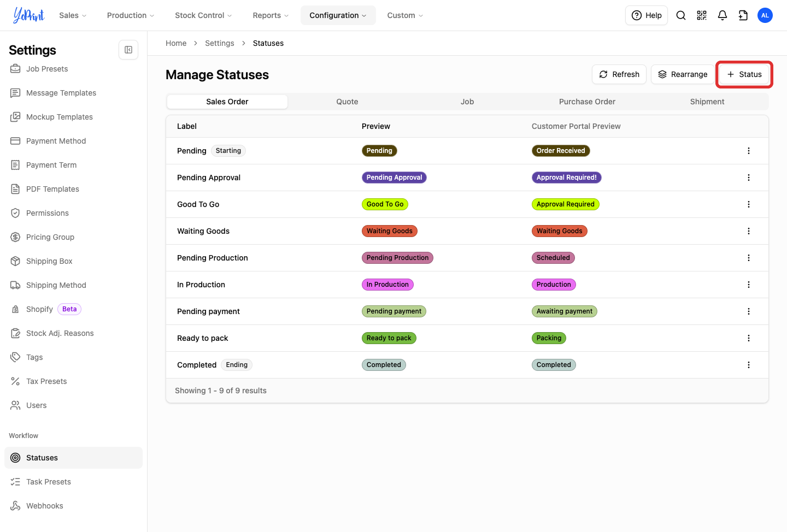Open Task Presets in sidebar
This screenshot has height=532, width=787.
coord(73,482)
